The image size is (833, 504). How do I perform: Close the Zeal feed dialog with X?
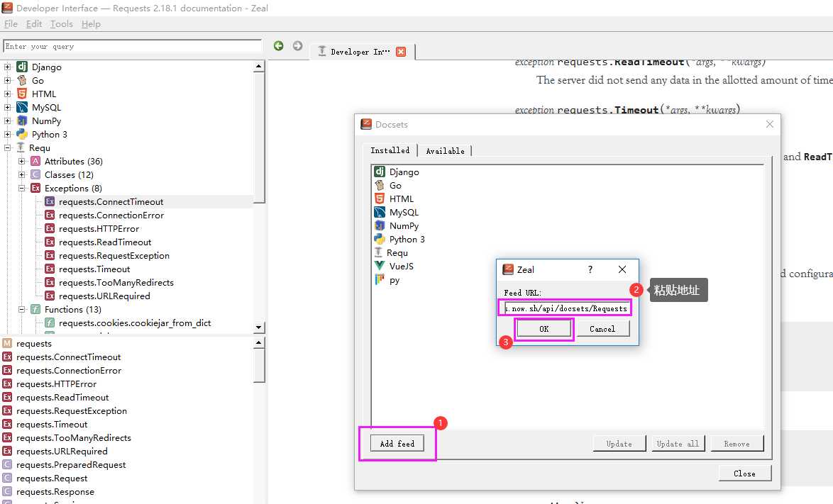tap(622, 269)
